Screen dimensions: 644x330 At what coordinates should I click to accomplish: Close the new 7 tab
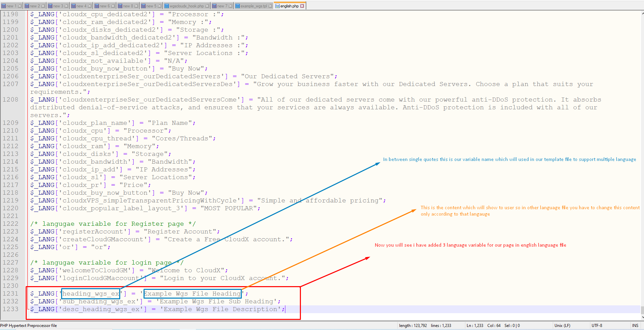tap(231, 6)
